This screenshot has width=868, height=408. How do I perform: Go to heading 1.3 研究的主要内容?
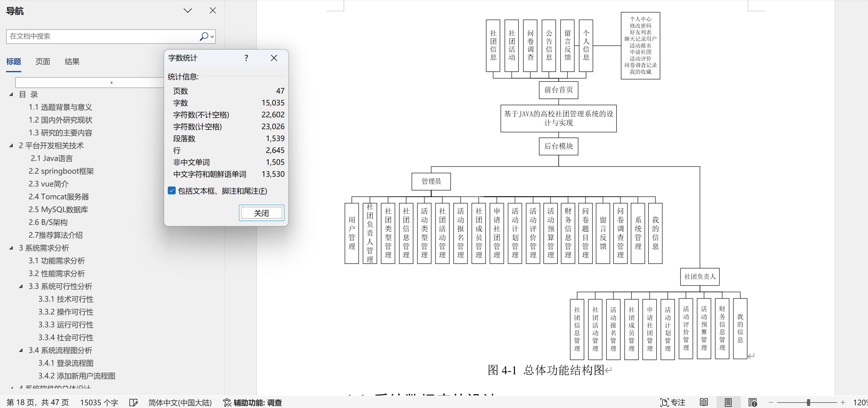tap(60, 133)
